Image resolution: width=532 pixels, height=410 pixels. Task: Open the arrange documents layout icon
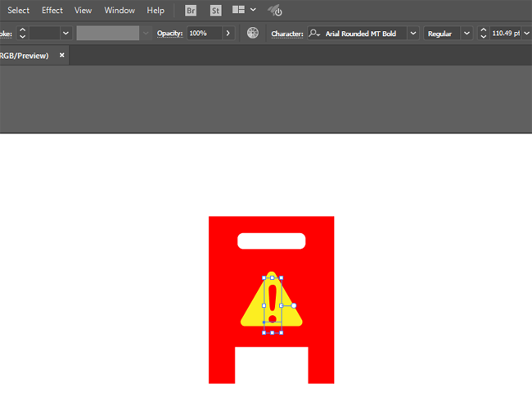coord(239,11)
